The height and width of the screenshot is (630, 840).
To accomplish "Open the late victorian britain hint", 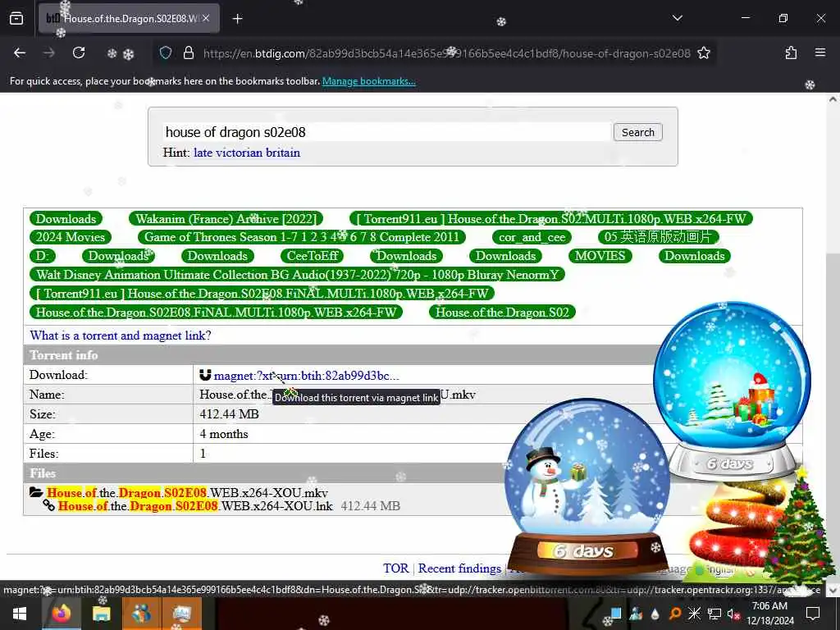I will 246,153.
